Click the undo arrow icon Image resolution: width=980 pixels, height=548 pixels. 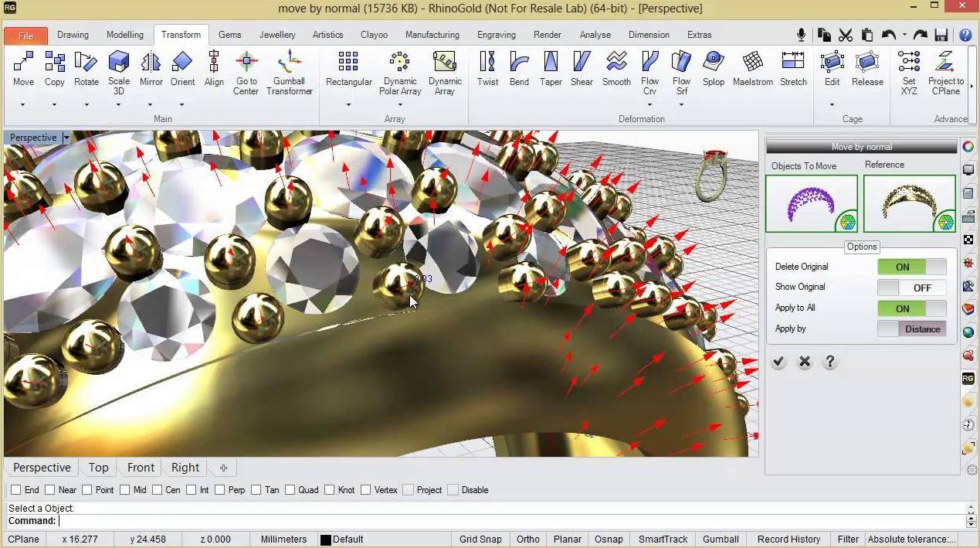point(889,35)
